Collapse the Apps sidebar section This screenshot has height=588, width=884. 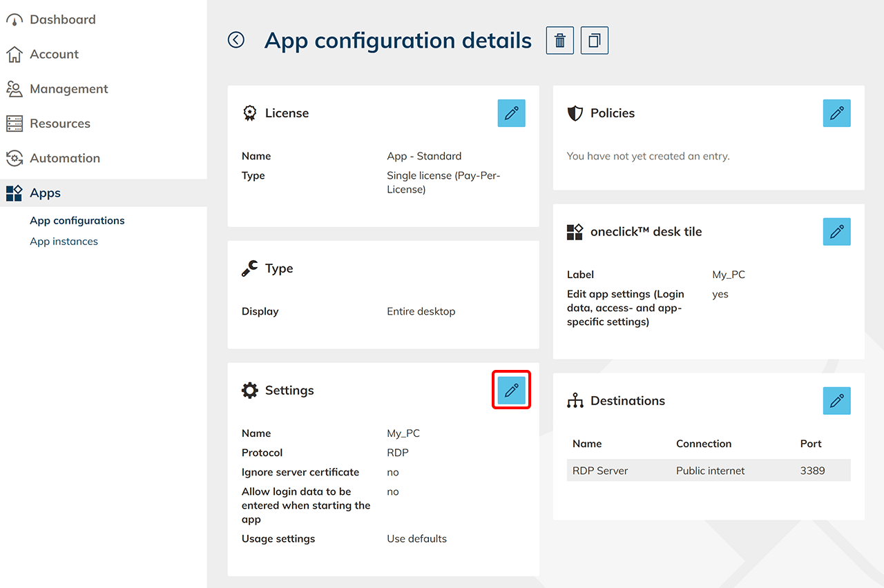point(45,193)
